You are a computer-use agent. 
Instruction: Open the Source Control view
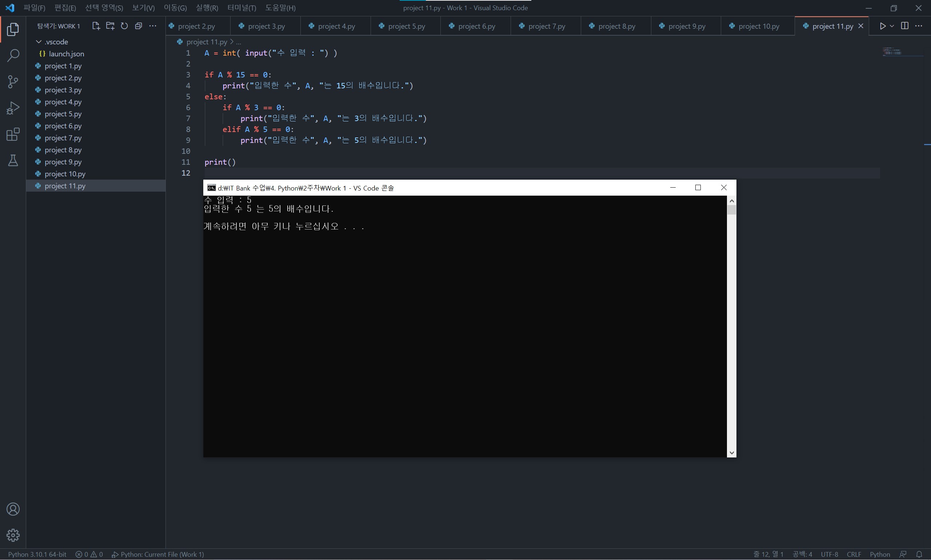tap(13, 82)
